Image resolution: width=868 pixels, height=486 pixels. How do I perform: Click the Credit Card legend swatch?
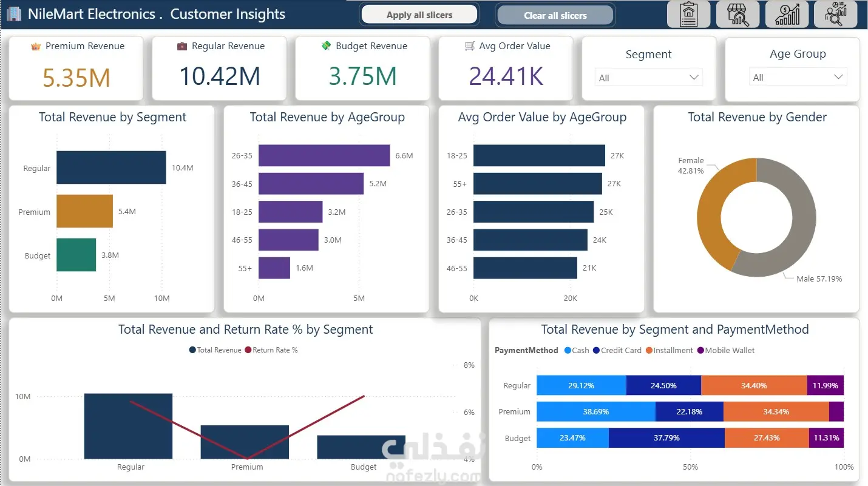click(596, 350)
